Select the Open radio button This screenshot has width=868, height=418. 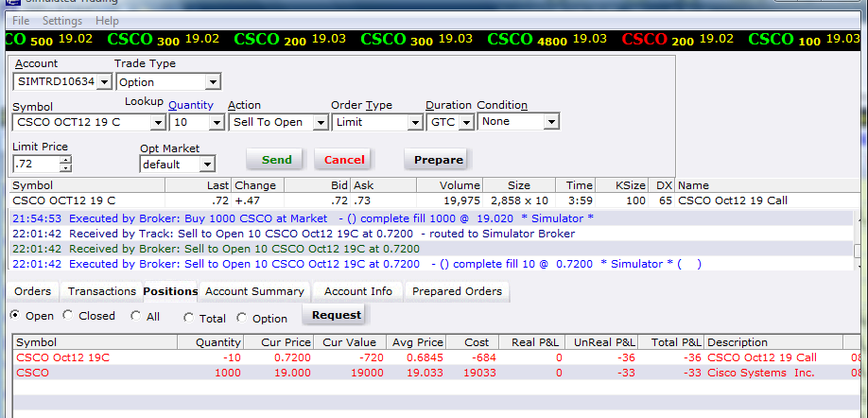click(15, 315)
